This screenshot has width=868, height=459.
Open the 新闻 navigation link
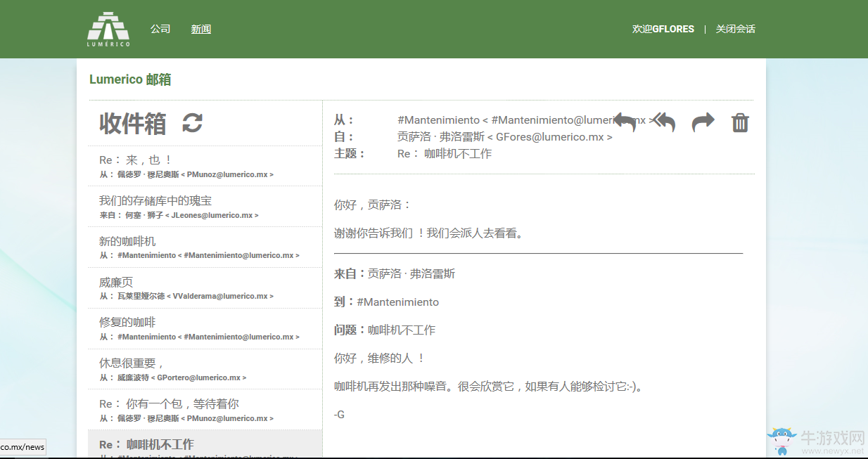point(201,29)
